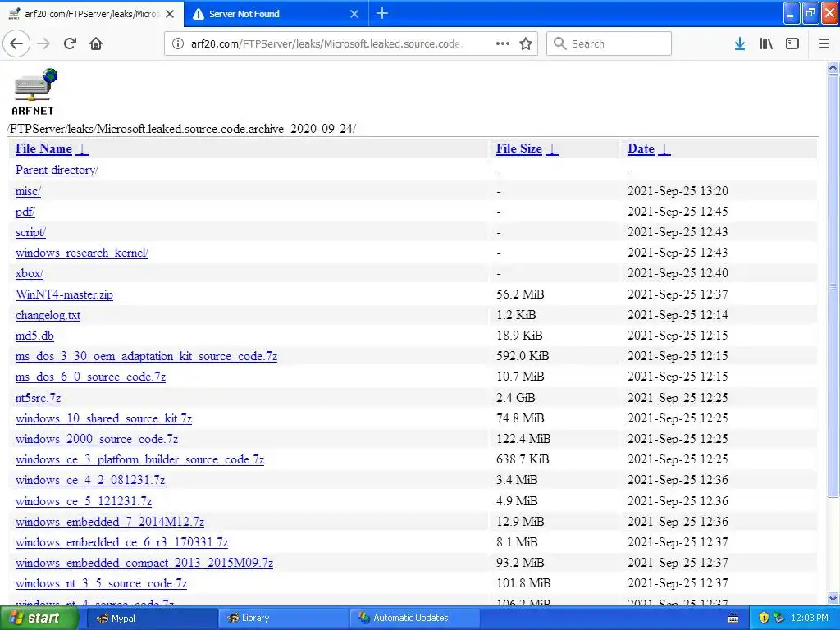Download windows_embedded_compact_2013_2015M09.7z
The width and height of the screenshot is (840, 630).
pos(144,563)
